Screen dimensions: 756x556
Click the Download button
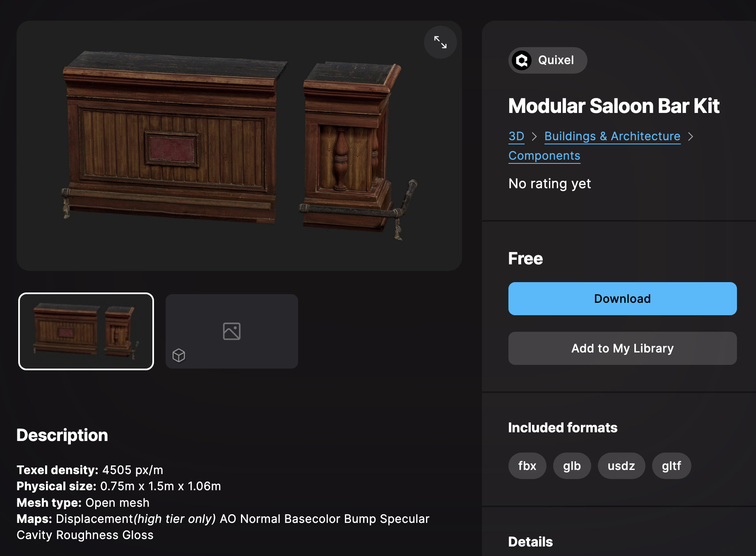[622, 299]
